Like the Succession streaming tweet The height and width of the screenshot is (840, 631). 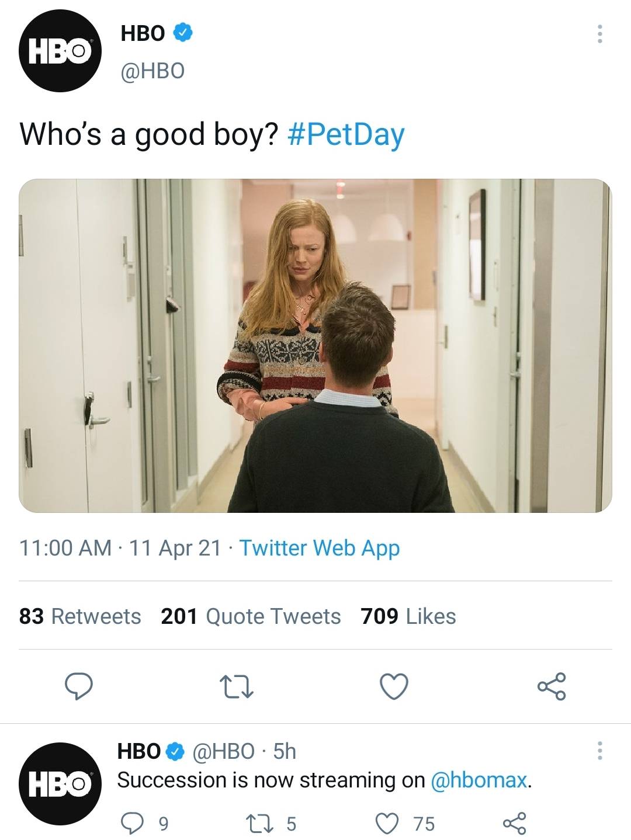coord(386,822)
